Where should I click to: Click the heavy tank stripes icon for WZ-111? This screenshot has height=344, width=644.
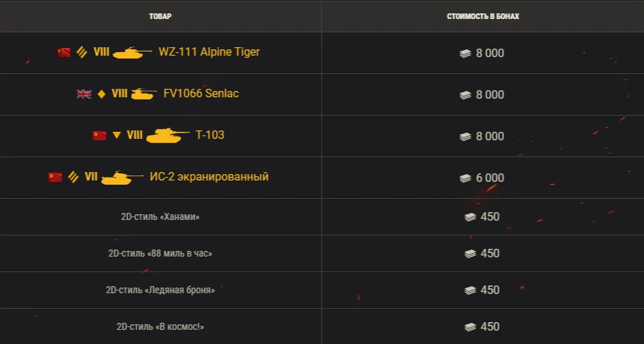pyautogui.click(x=83, y=52)
